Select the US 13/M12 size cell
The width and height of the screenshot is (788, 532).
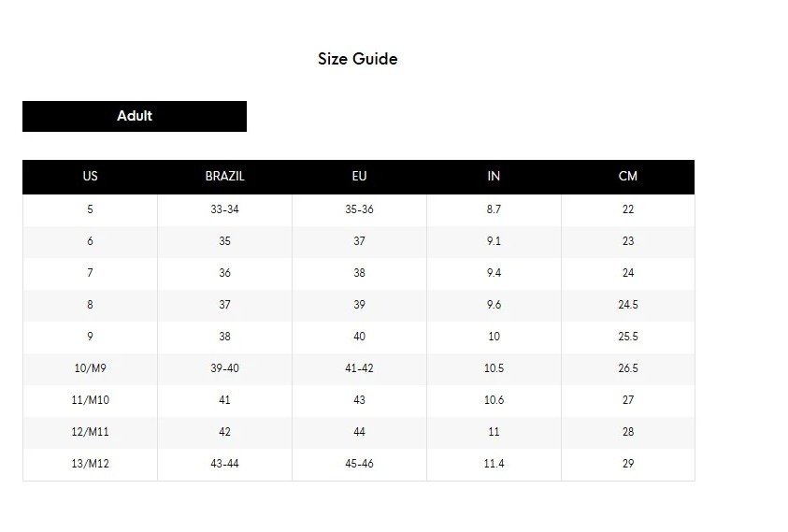90,464
